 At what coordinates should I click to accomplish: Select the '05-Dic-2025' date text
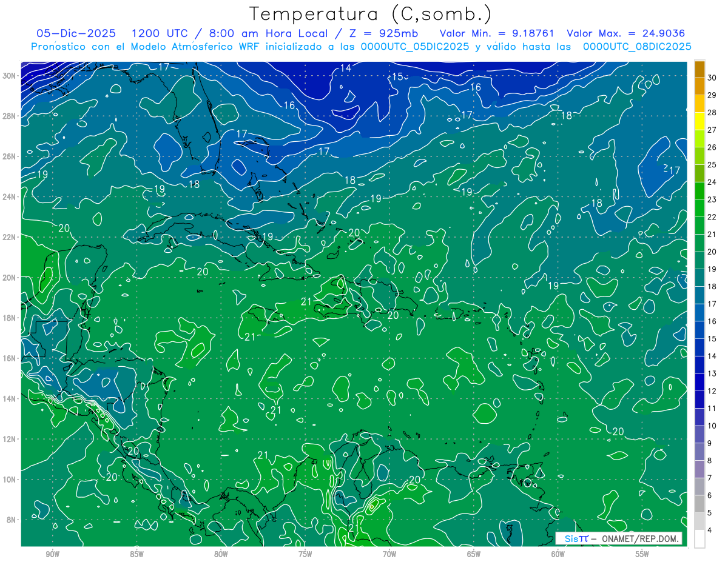(x=76, y=33)
